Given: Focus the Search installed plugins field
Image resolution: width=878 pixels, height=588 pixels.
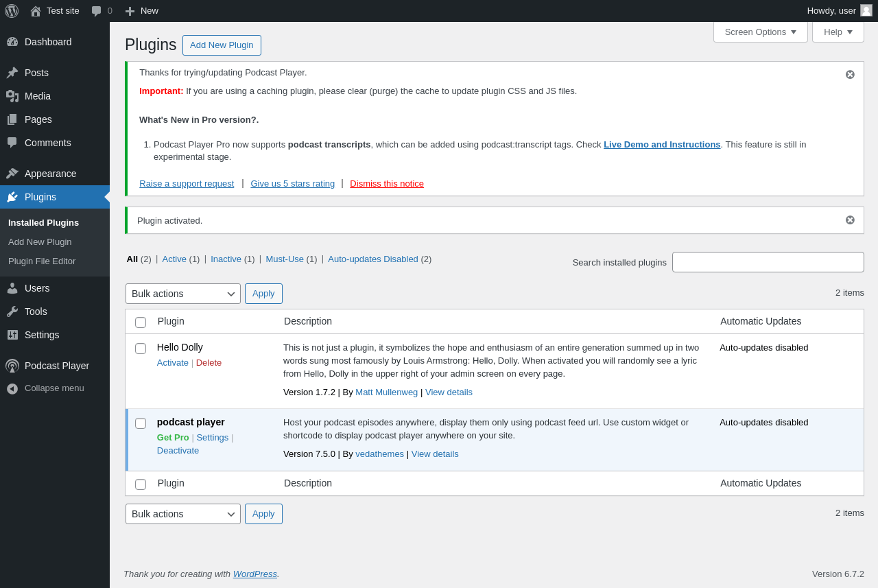Looking at the screenshot, I should pos(768,262).
